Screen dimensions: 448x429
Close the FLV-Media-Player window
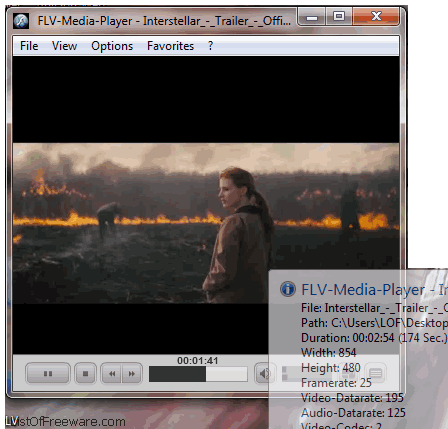point(376,16)
